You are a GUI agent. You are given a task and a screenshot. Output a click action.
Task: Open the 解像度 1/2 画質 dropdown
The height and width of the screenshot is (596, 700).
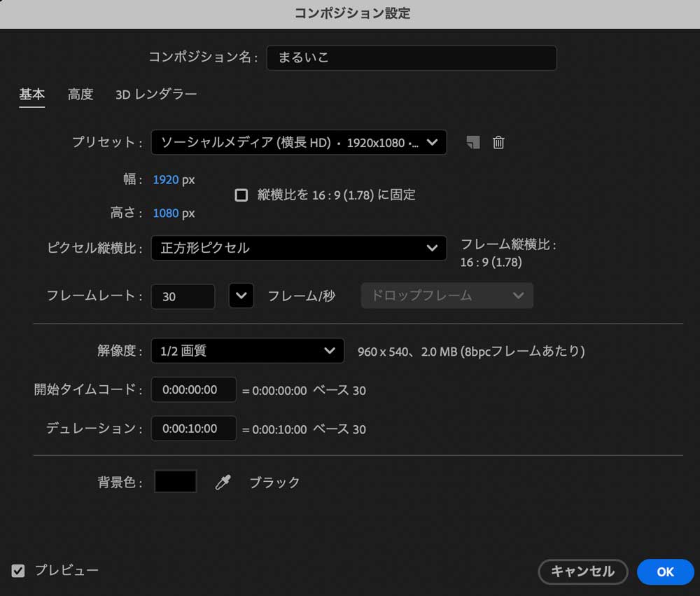tap(247, 351)
